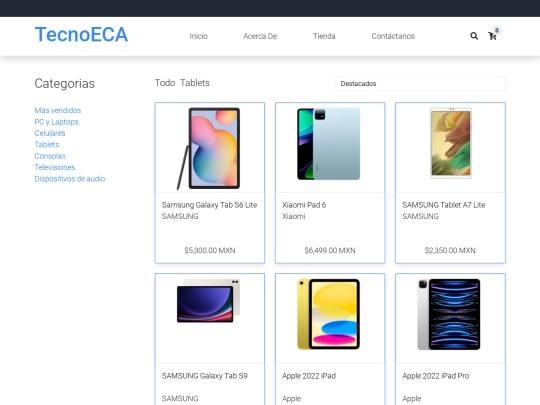This screenshot has width=540, height=405.
Task: Open the shopping cart icon
Action: [492, 36]
